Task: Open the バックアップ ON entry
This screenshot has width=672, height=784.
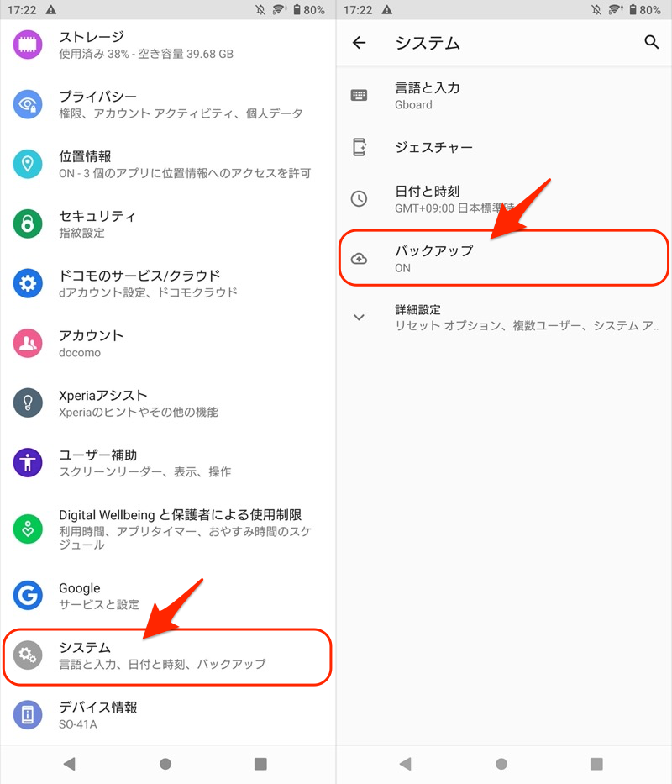Action: 504,258
